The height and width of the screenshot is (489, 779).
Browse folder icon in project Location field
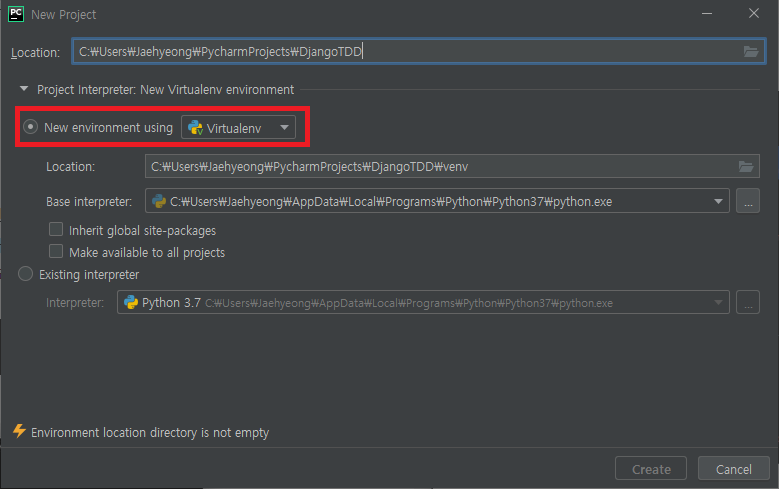coord(750,52)
